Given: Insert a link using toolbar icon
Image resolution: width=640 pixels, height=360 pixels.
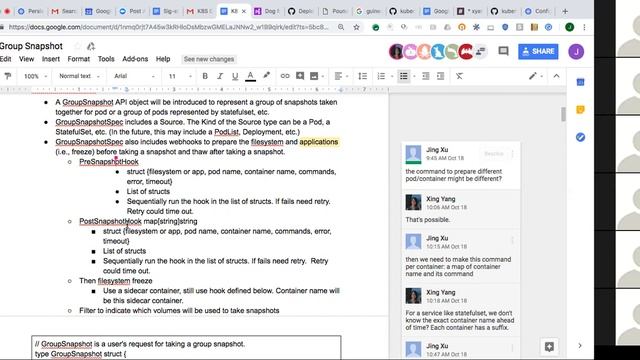Looking at the screenshot, I should [x=285, y=76].
